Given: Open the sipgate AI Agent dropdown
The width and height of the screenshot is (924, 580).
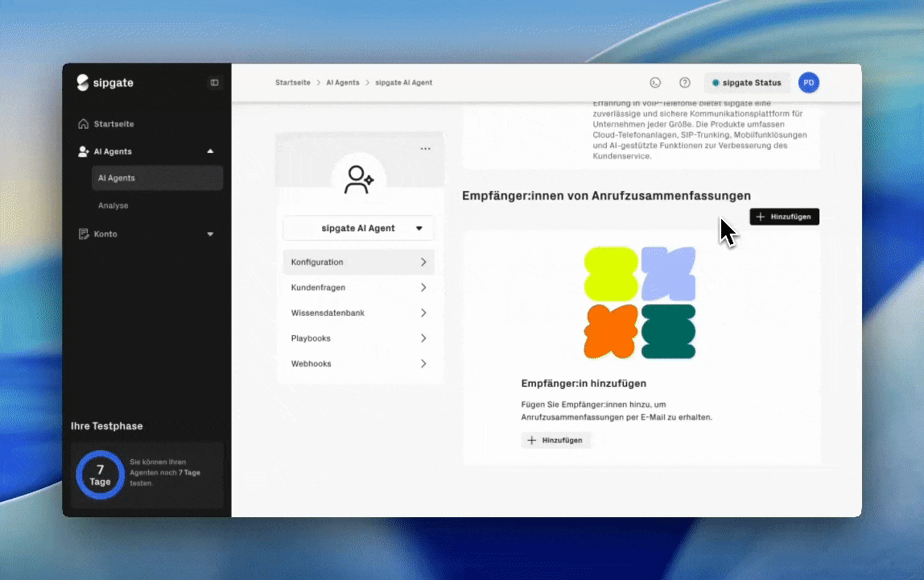Looking at the screenshot, I should 358,228.
